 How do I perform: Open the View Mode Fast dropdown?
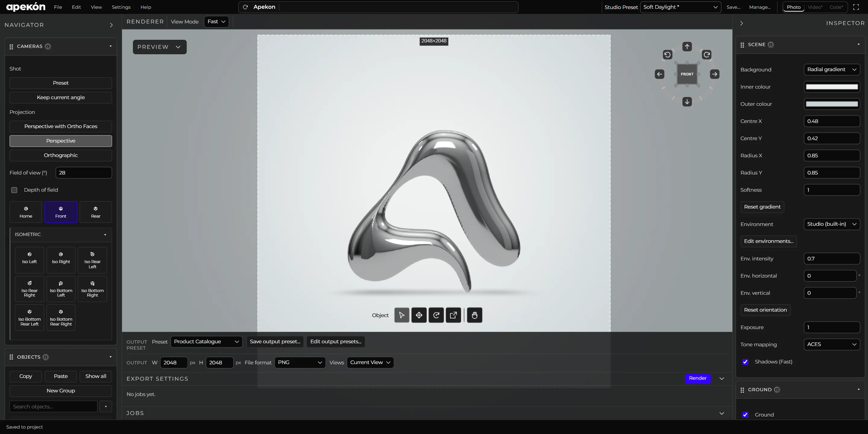(x=216, y=22)
